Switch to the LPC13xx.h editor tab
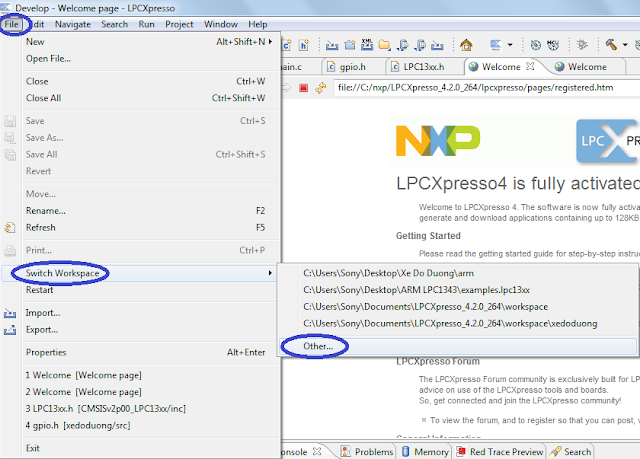 pos(423,67)
